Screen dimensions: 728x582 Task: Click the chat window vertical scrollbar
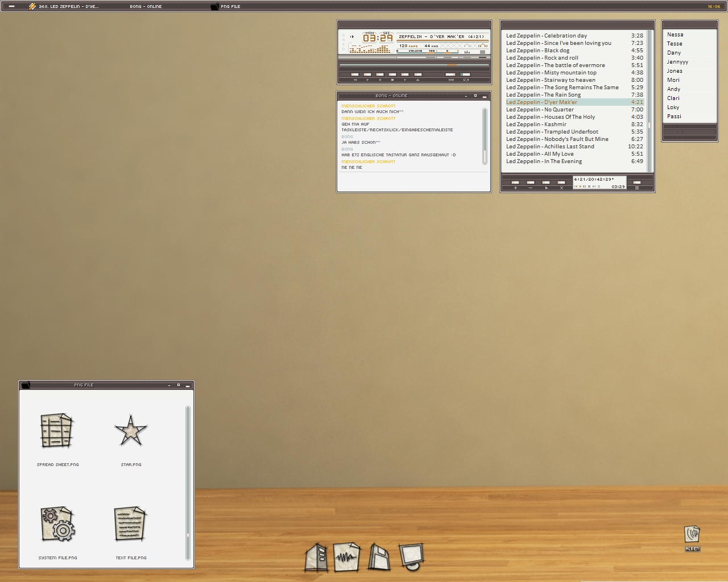pyautogui.click(x=485, y=136)
